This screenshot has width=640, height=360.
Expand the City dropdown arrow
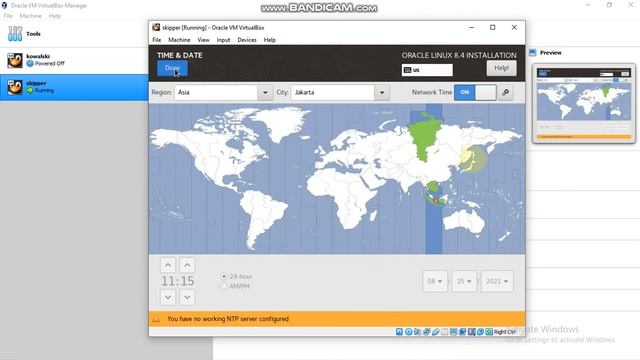[x=382, y=93]
